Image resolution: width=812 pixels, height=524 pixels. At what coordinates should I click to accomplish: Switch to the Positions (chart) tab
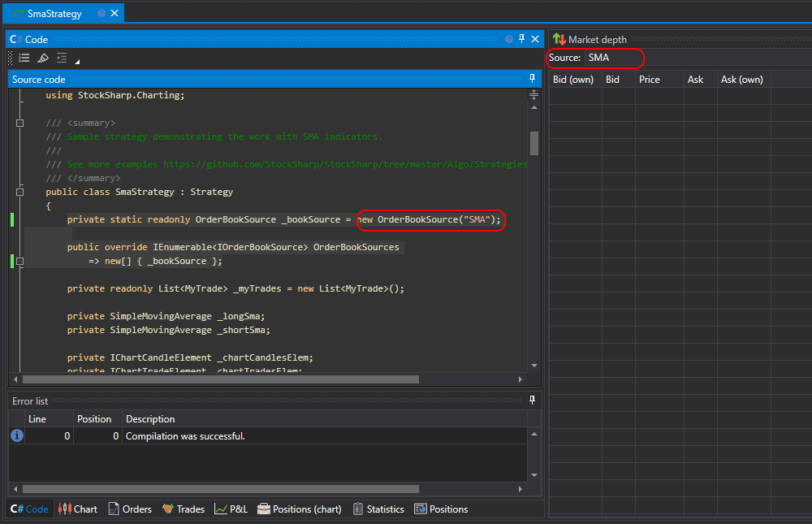click(300, 509)
